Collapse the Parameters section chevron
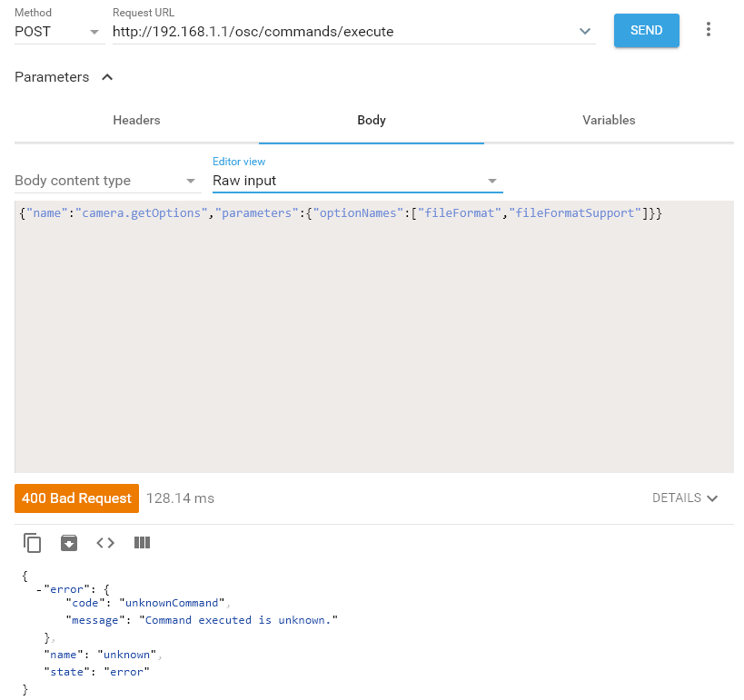 click(x=107, y=77)
